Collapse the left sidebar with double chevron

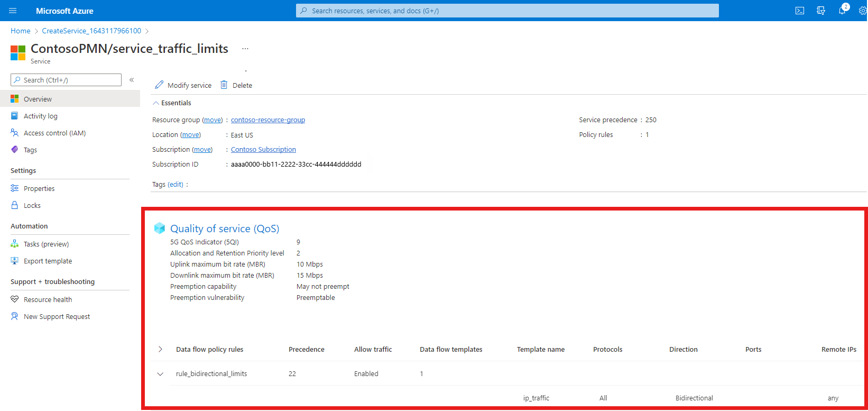coord(132,80)
